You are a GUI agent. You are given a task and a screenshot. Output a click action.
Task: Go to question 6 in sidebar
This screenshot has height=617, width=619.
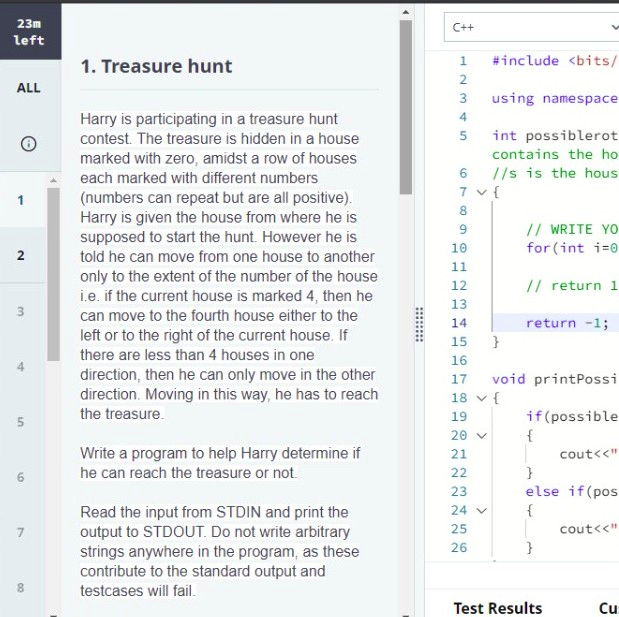pyautogui.click(x=21, y=477)
